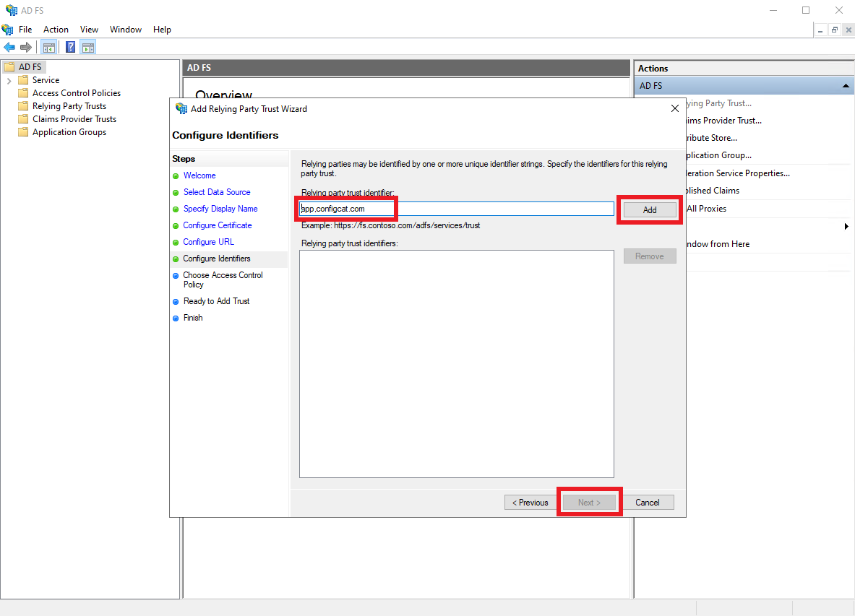Expand the submenu arrow in Actions pane
Screen dimensions: 855x616
click(846, 227)
